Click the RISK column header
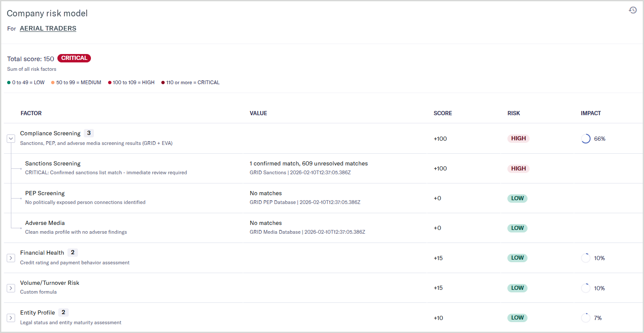644x333 pixels. point(514,113)
